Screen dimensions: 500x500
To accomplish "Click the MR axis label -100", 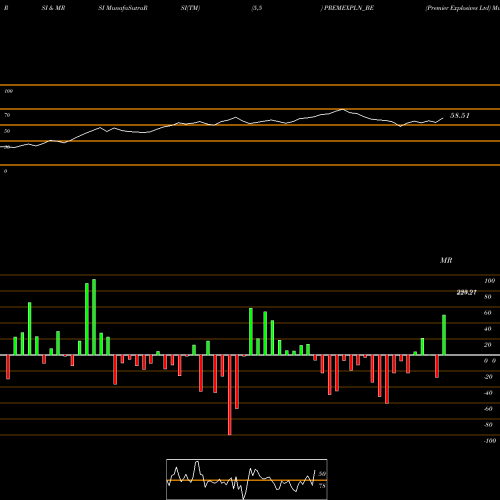I will pyautogui.click(x=489, y=441).
